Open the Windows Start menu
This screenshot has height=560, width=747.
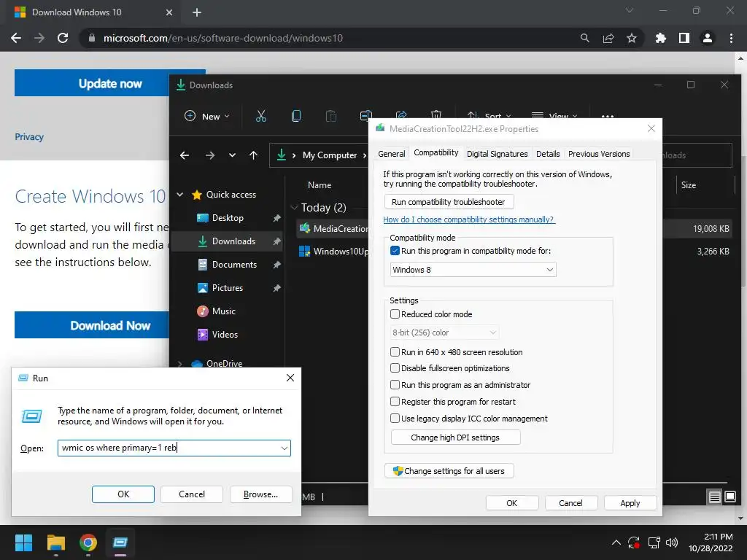(23, 542)
